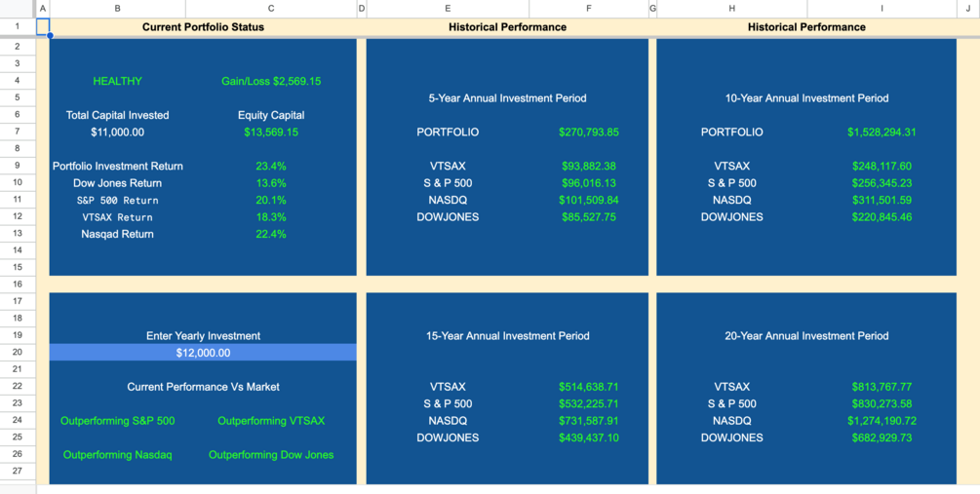Select the $11,000.00 capital cell
This screenshot has height=494, width=980.
[x=117, y=133]
